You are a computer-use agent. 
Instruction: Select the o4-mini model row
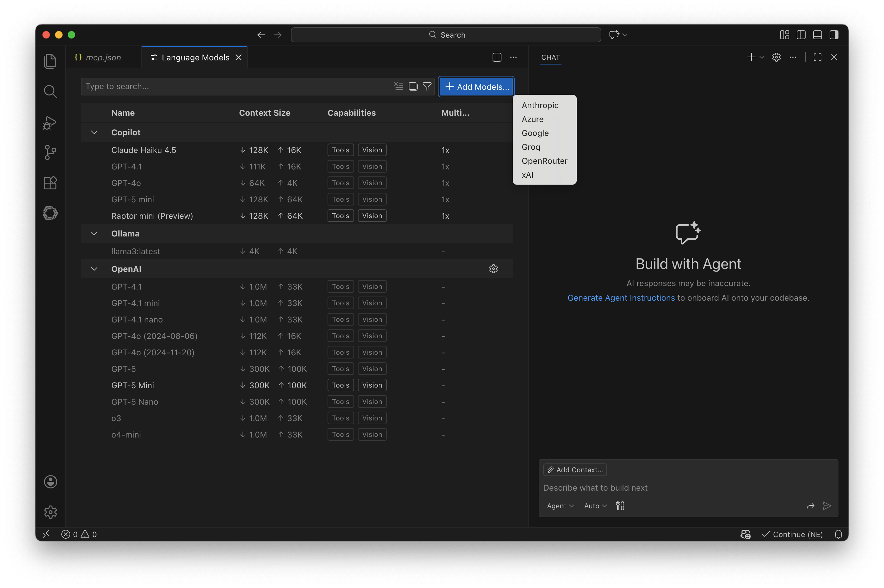[297, 435]
